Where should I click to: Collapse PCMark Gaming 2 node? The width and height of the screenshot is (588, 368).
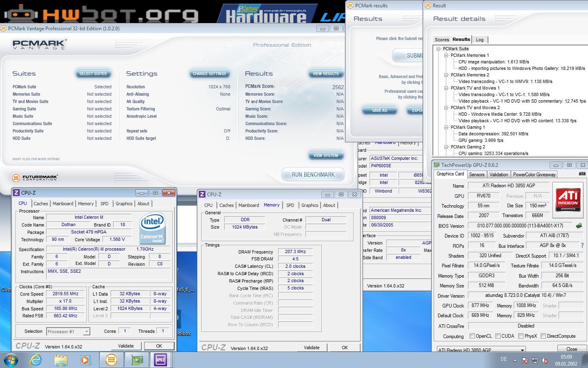pos(446,147)
